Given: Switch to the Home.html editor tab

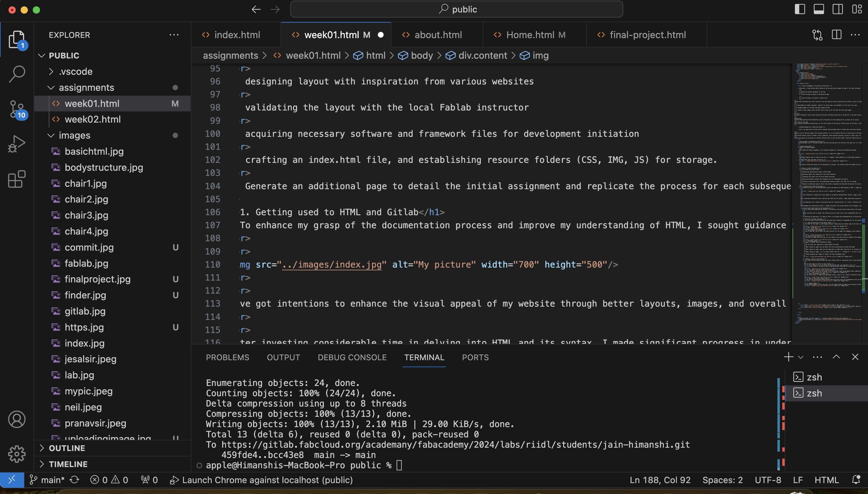Looking at the screenshot, I should click(x=535, y=35).
